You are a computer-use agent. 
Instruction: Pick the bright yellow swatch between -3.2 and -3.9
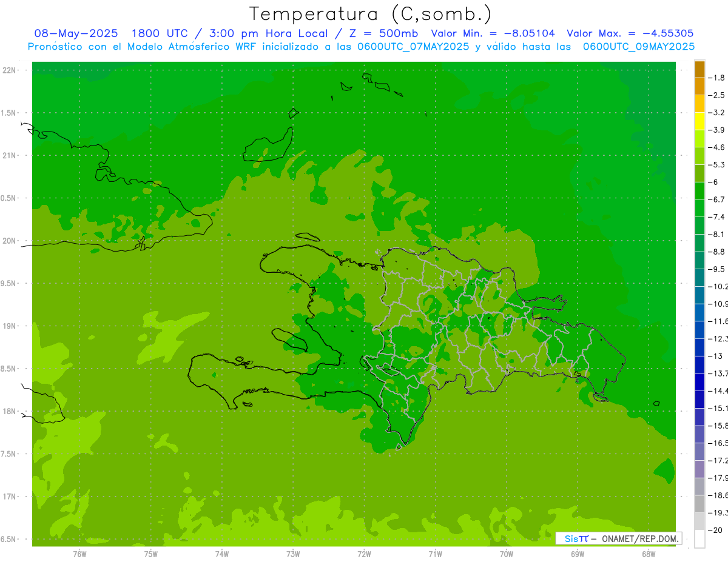tap(699, 121)
